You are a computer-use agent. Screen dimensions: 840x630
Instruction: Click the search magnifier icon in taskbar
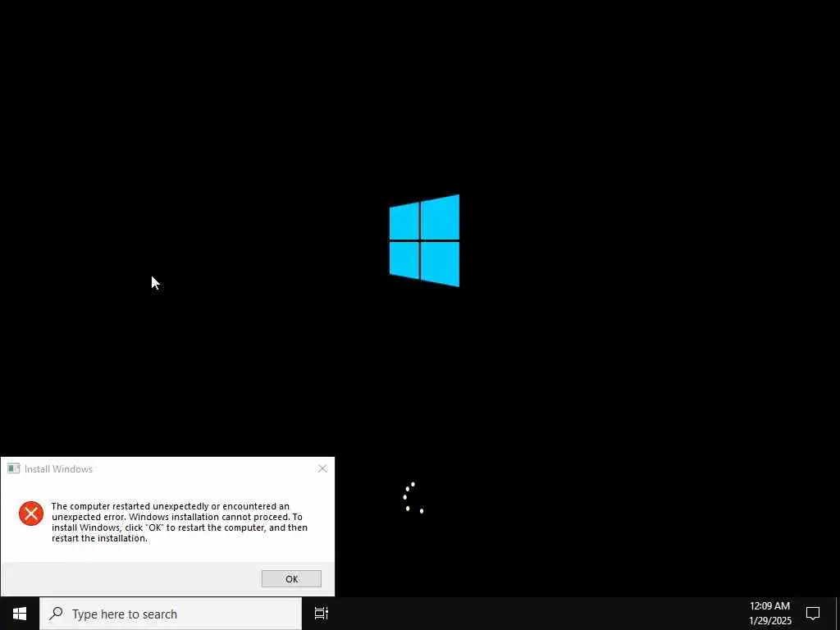click(x=56, y=614)
